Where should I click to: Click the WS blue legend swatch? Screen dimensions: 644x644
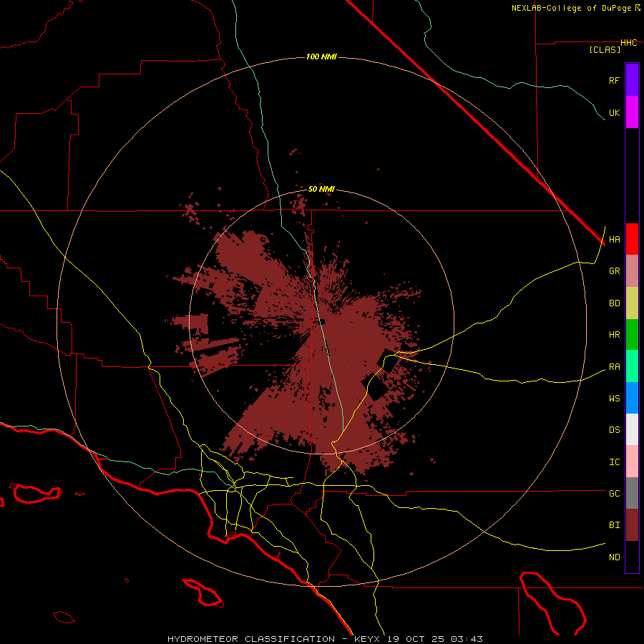tap(632, 398)
